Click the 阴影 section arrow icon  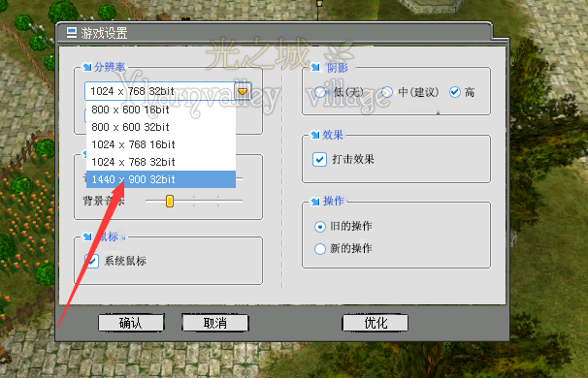pos(315,68)
